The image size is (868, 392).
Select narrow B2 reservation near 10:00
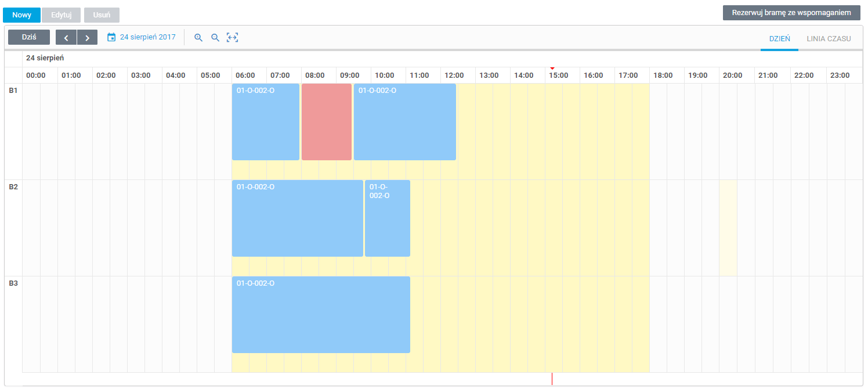point(388,218)
